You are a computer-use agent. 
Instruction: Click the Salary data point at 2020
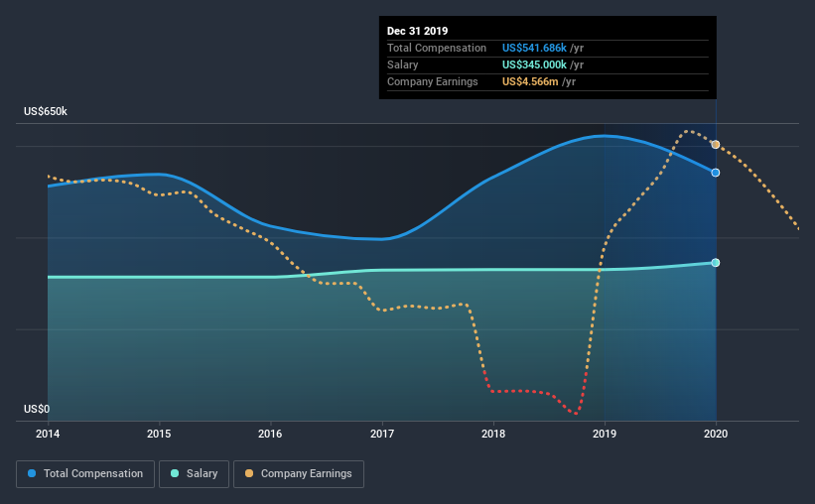716,262
